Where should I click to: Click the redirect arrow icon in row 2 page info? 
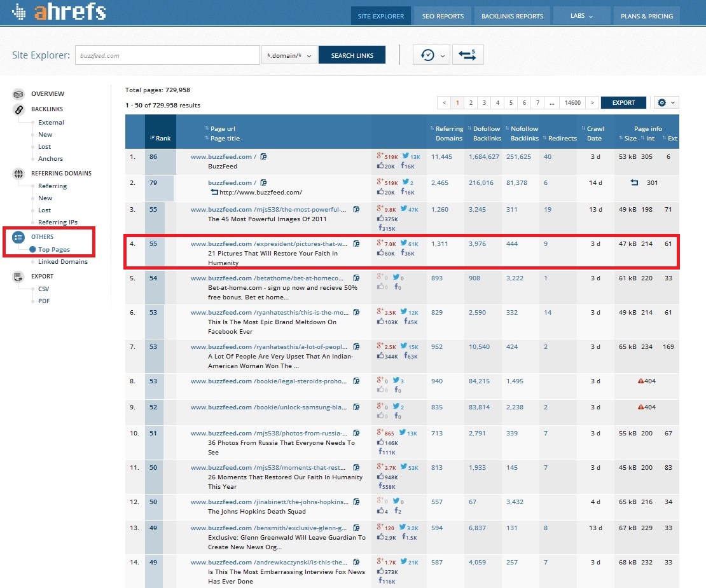(x=634, y=182)
